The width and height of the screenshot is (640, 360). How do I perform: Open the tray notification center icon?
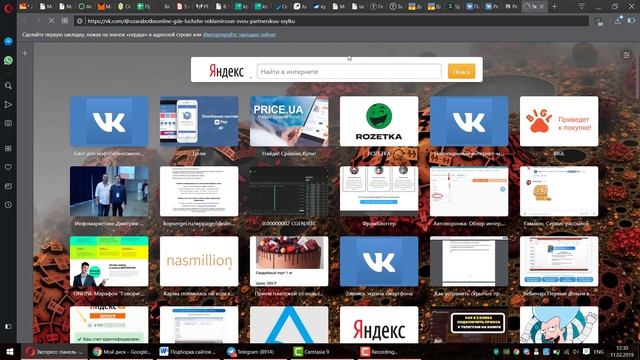click(x=587, y=351)
